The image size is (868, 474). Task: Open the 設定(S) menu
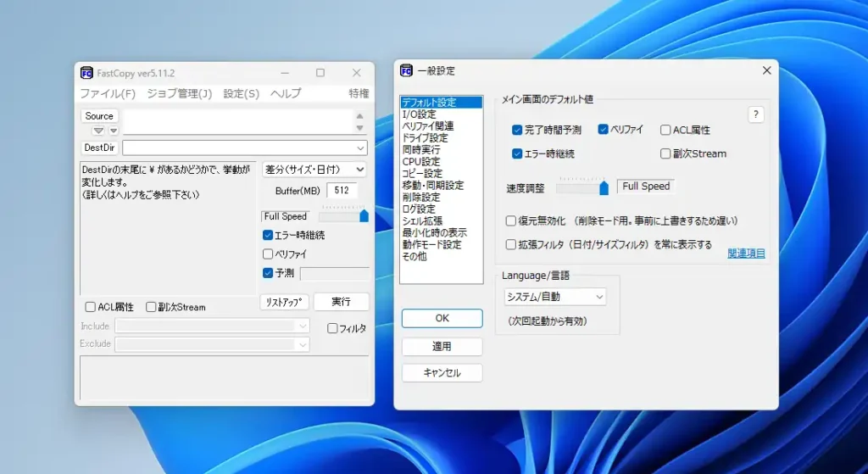(x=242, y=93)
